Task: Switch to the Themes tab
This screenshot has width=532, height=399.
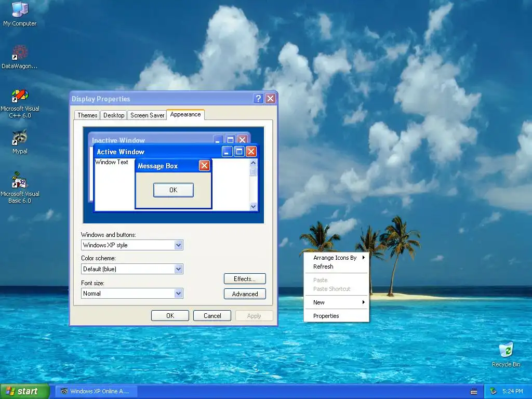Action: 87,115
